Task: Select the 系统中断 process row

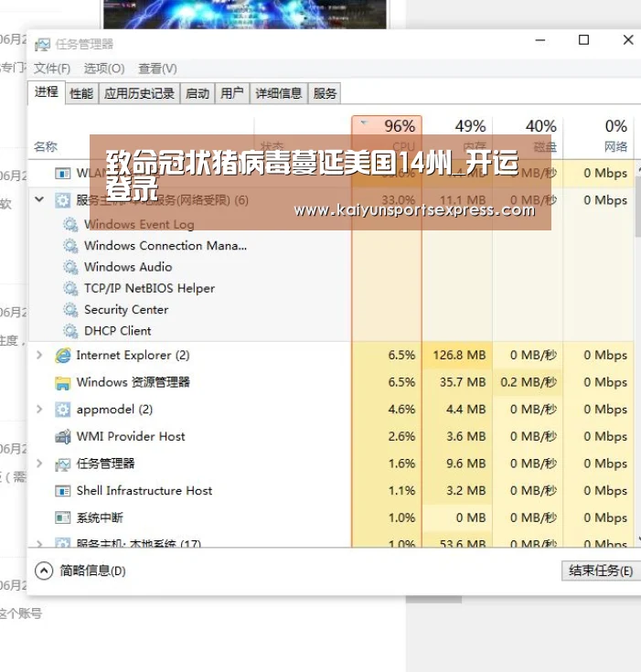Action: pos(331,517)
